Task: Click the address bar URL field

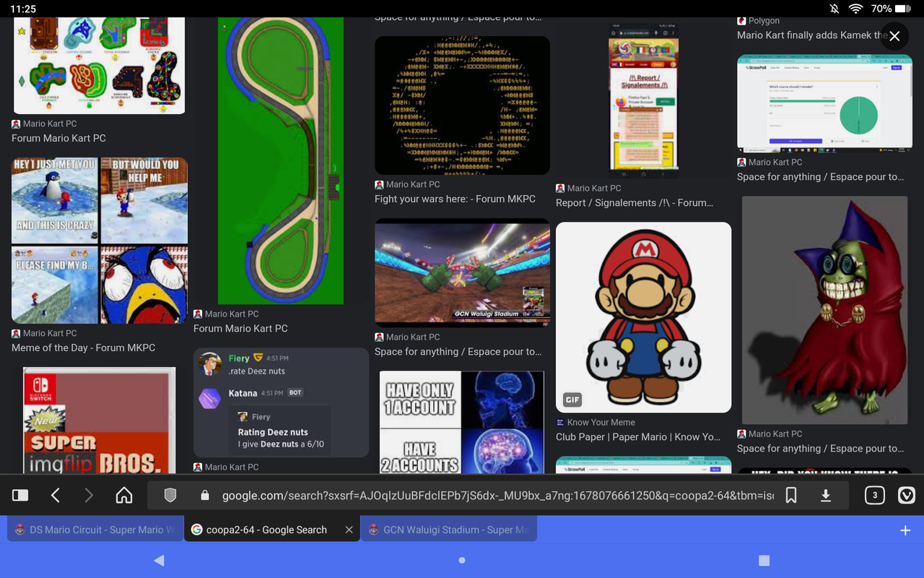Action: point(498,496)
